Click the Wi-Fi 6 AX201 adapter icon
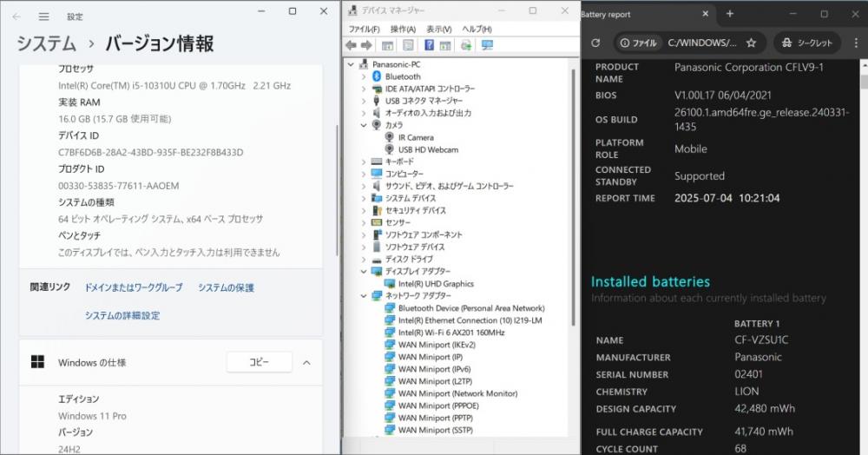Viewport: 868px width, 455px height. coord(390,332)
